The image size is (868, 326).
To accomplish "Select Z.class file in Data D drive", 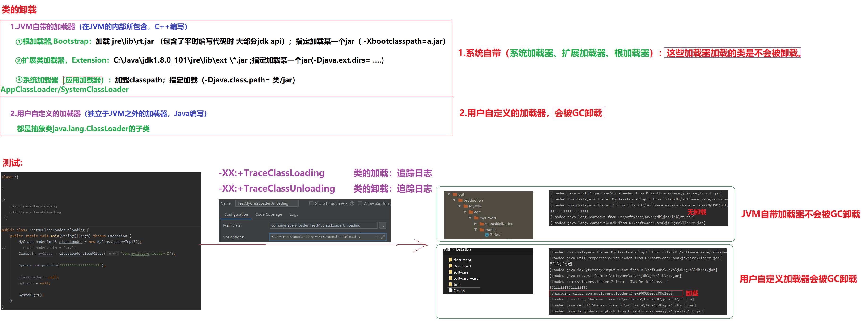I will (x=459, y=291).
